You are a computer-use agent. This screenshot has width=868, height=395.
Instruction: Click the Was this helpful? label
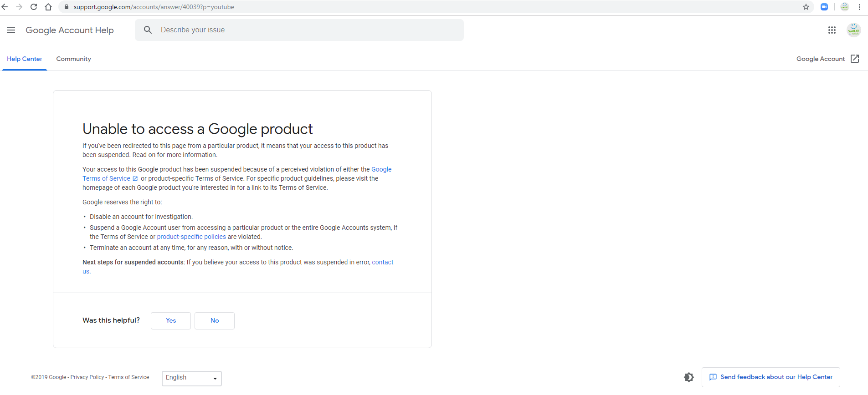[x=111, y=320]
